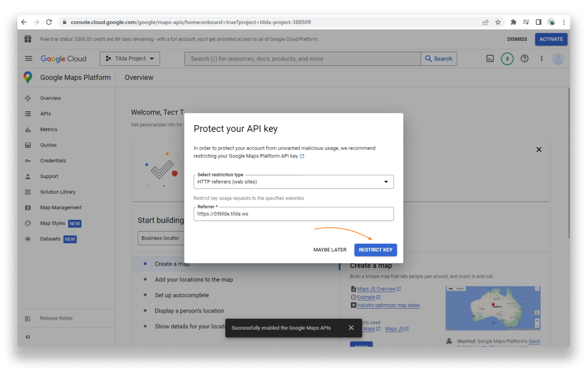Open browser extensions puzzle icon
The image size is (588, 379).
point(513,22)
